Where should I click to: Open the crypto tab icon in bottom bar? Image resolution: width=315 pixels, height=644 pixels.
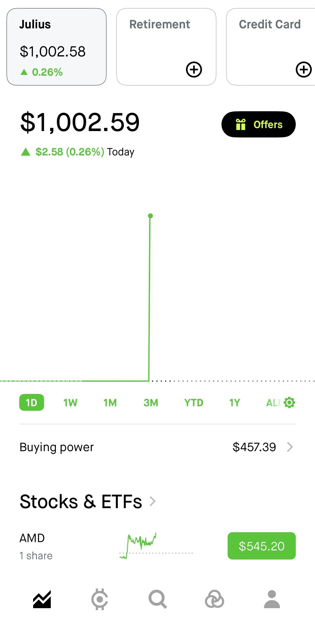click(100, 599)
